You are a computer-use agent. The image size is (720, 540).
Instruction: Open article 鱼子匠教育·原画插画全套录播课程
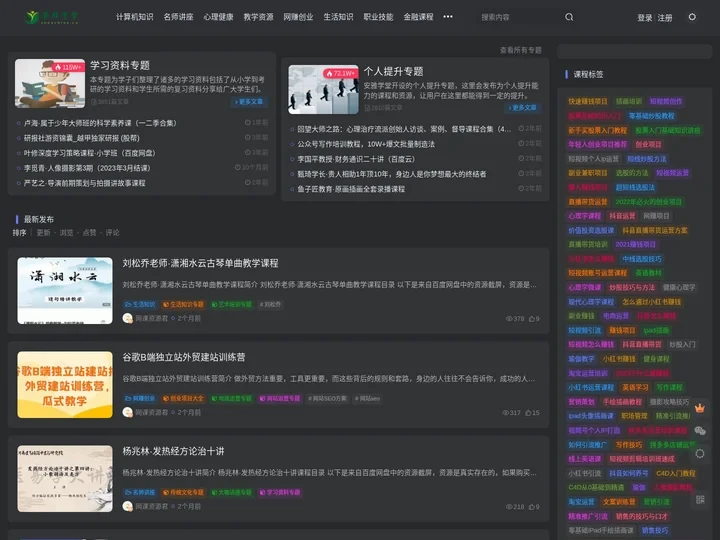[351, 189]
